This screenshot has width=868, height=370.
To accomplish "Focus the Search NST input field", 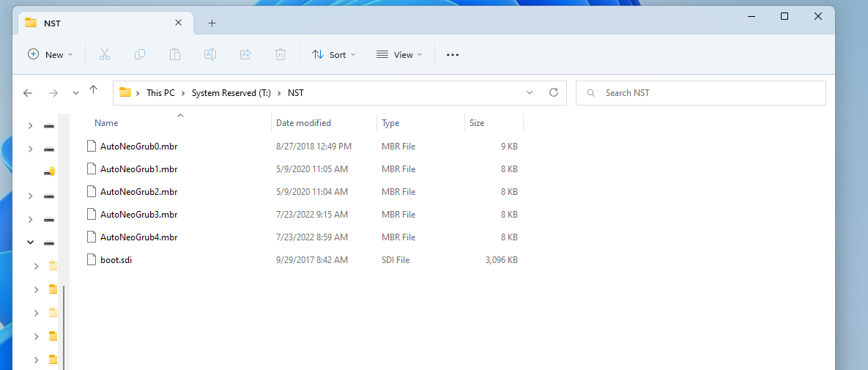I will 701,93.
